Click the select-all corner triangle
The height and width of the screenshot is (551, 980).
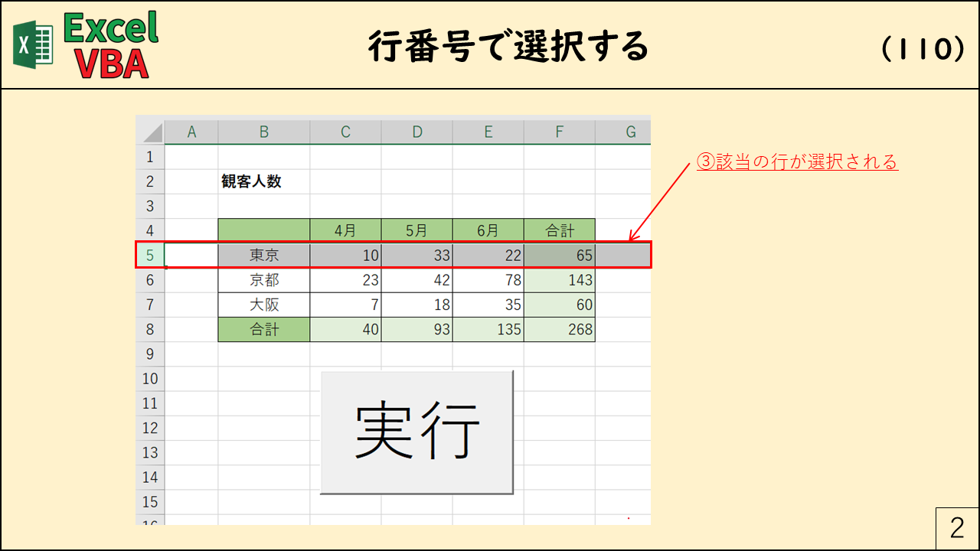click(151, 132)
